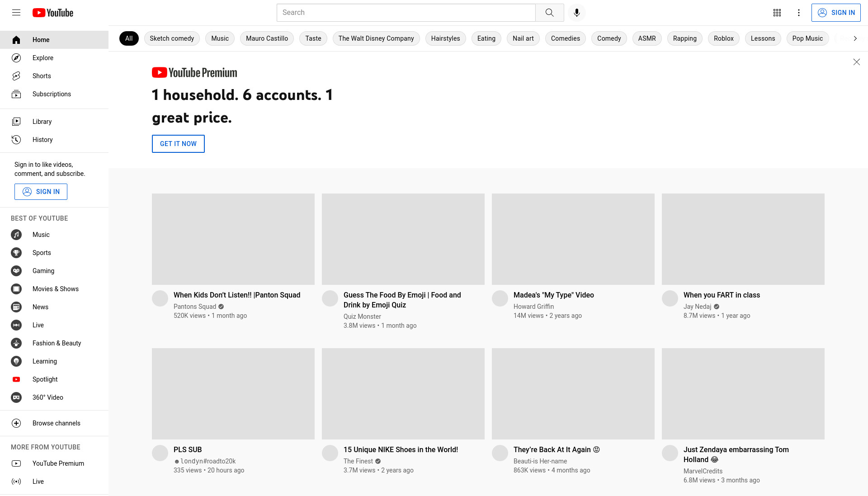Select the Sketch comedy chip
The width and height of the screenshot is (868, 496).
(172, 38)
